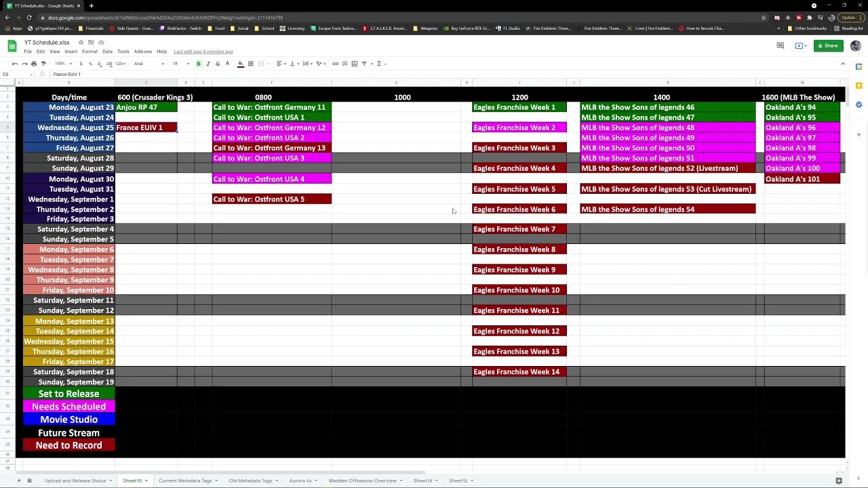868x488 pixels.
Task: Open the cell borders tool
Action: (250, 64)
